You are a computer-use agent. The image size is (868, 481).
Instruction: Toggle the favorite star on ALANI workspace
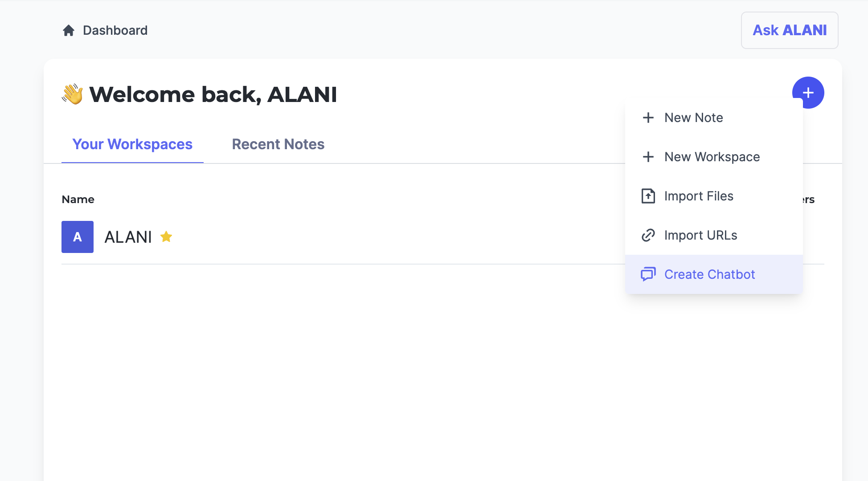click(166, 236)
